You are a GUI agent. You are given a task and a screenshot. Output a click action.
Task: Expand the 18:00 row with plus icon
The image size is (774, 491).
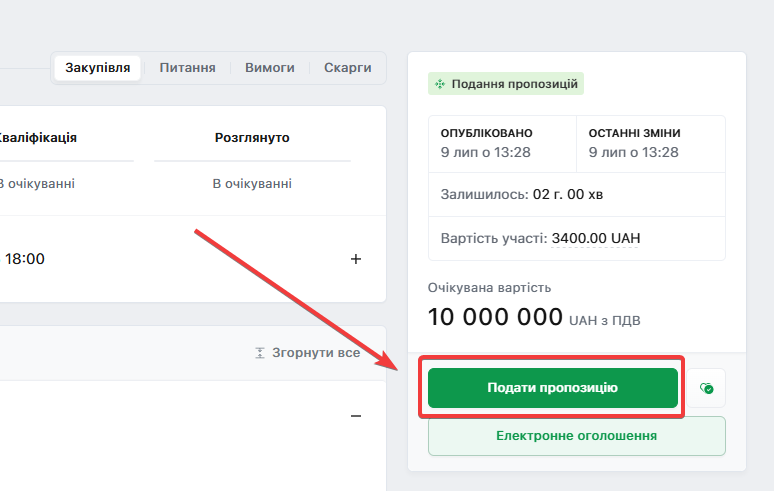click(356, 259)
